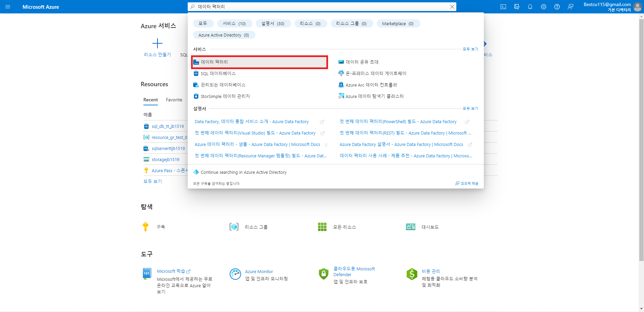
Task: Click Azure Monitor gauge icon
Action: pos(235,274)
